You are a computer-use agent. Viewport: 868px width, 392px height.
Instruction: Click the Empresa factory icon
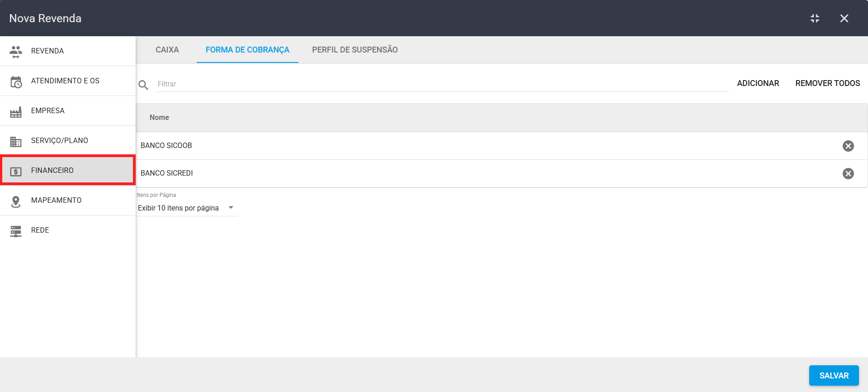[16, 112]
